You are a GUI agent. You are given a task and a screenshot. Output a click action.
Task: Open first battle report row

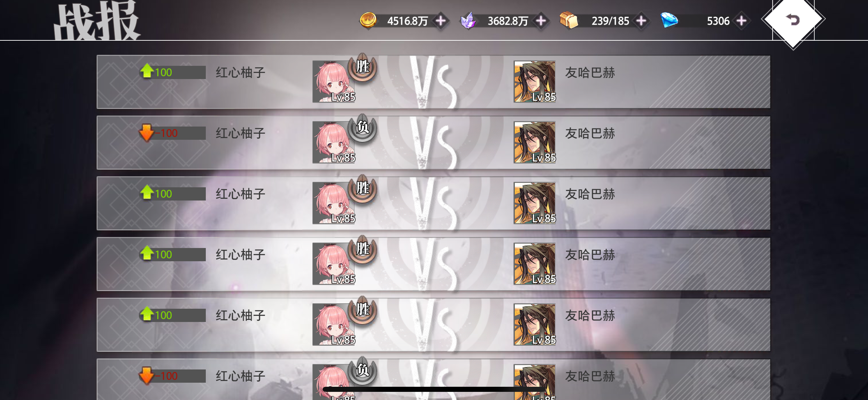(x=433, y=82)
